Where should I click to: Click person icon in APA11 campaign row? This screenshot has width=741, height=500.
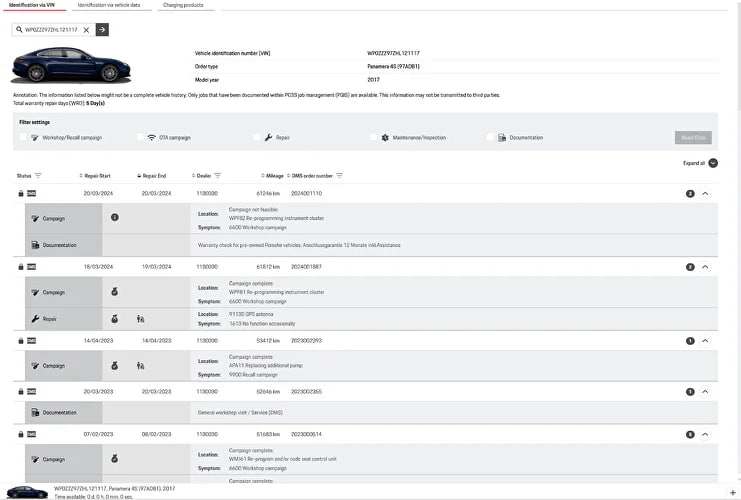click(x=140, y=366)
